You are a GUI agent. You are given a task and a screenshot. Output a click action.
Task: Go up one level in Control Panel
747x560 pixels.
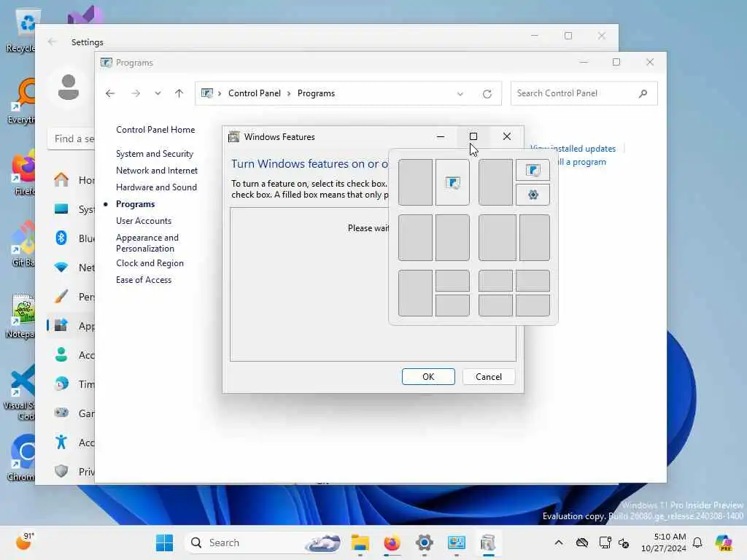tap(179, 93)
